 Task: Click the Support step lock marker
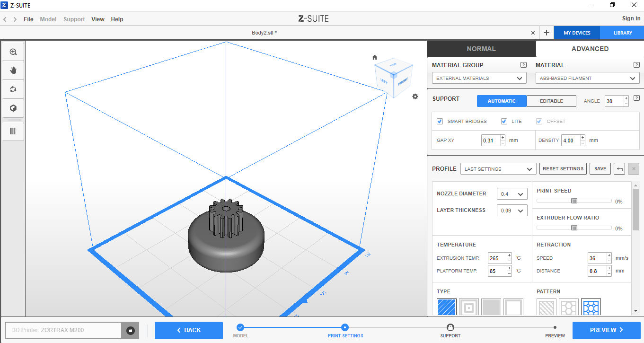tap(450, 327)
